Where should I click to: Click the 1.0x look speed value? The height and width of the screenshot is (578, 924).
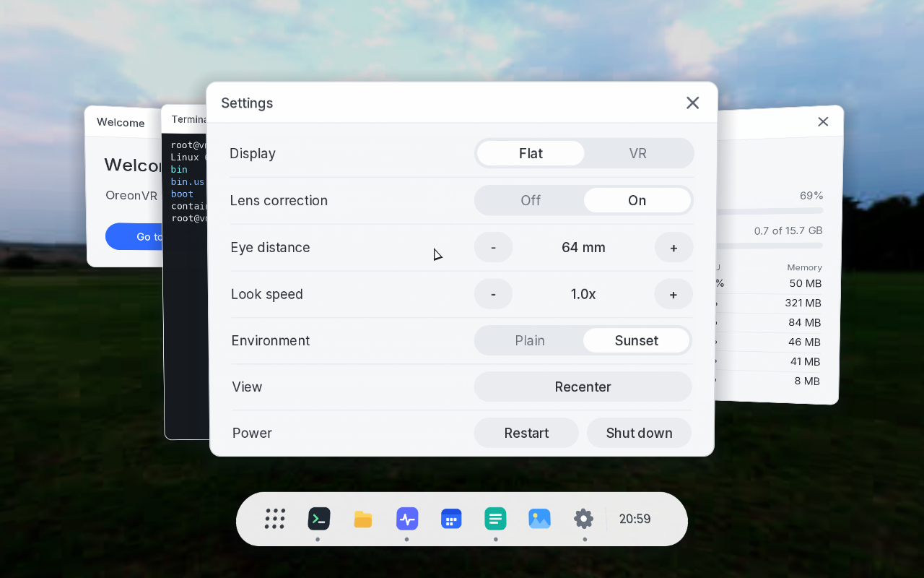click(x=583, y=294)
